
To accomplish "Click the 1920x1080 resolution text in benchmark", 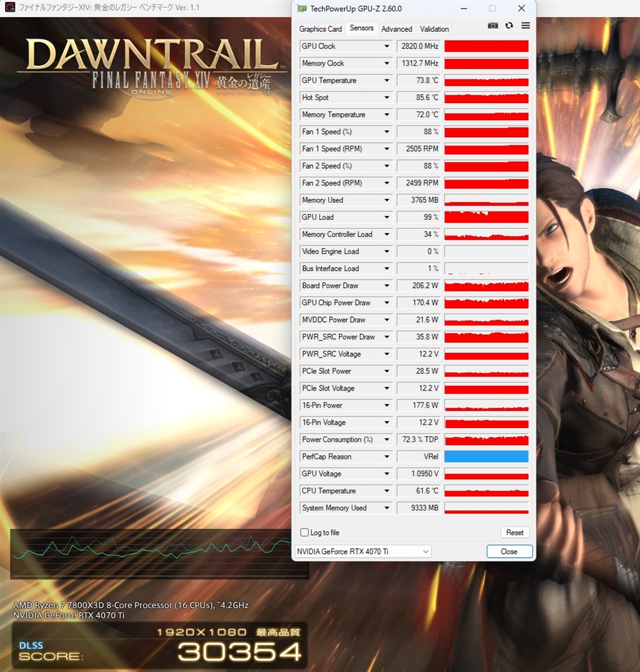I will pos(202,632).
